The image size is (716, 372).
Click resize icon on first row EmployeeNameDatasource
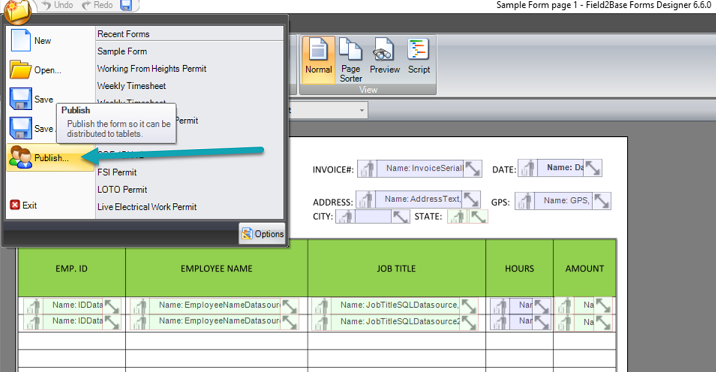(x=290, y=306)
